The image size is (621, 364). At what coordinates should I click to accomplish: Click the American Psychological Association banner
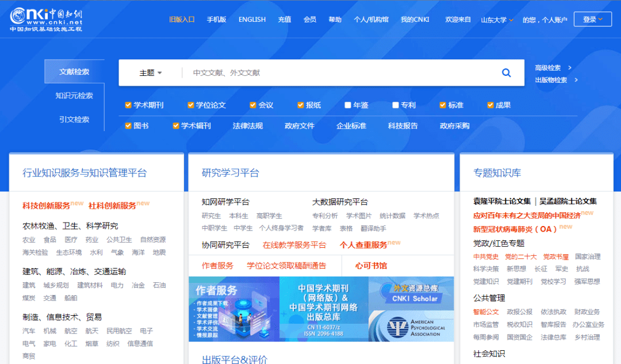411,326
